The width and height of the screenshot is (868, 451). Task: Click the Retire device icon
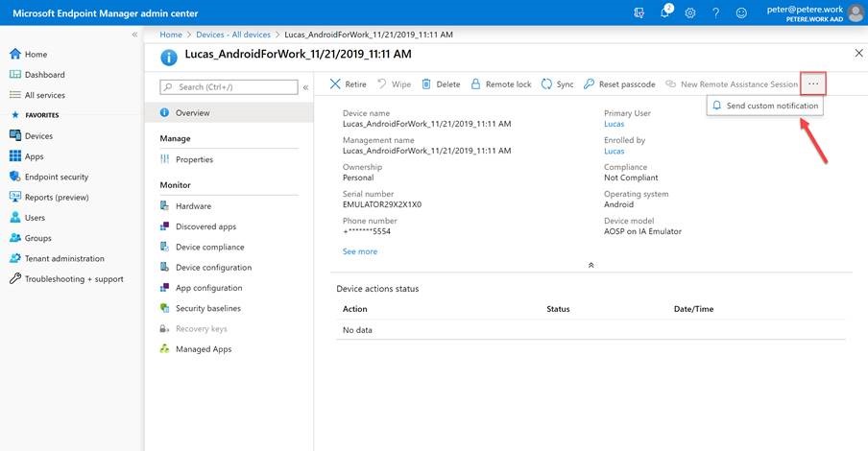pos(335,84)
